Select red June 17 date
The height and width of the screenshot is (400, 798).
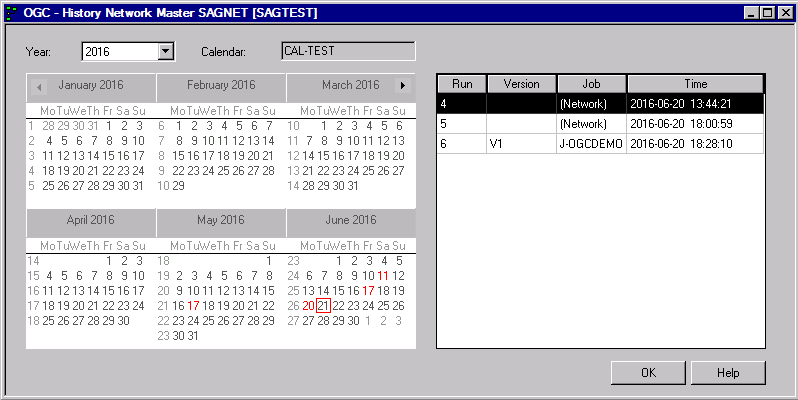pyautogui.click(x=368, y=291)
